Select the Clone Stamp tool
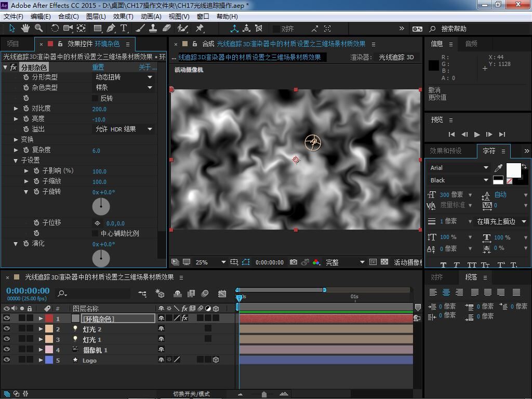532x399 pixels. tap(153, 28)
